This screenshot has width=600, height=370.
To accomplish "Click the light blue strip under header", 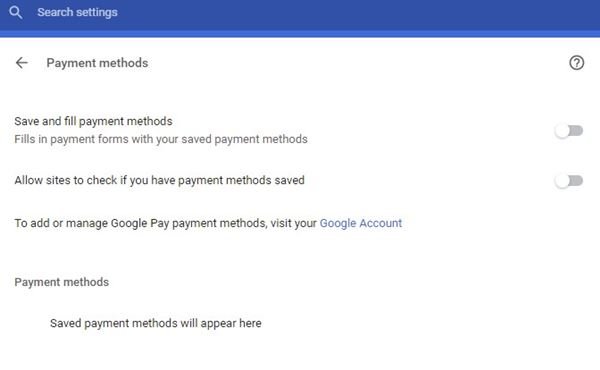I will [300, 34].
